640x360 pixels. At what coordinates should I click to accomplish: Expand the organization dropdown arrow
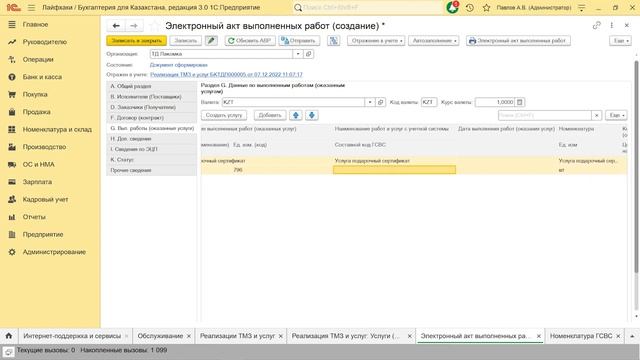[x=298, y=54]
